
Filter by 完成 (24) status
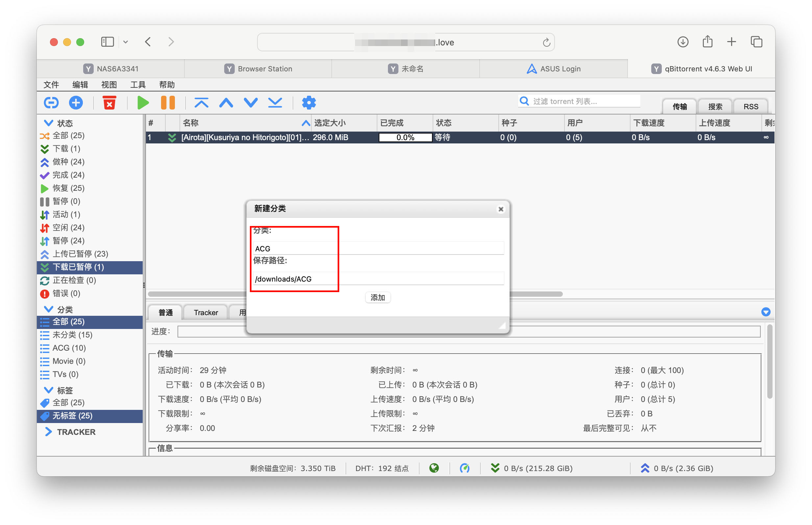[90, 175]
